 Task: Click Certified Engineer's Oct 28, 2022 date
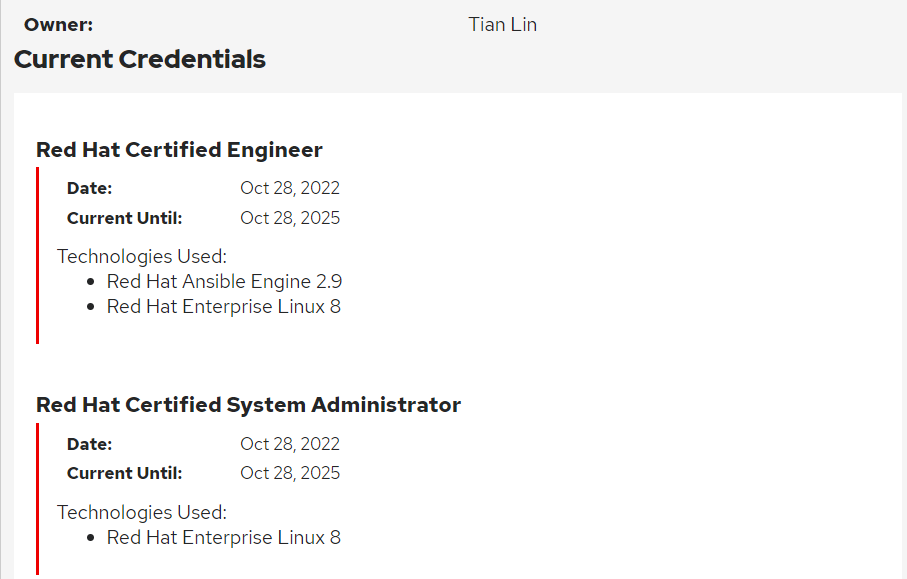point(290,188)
